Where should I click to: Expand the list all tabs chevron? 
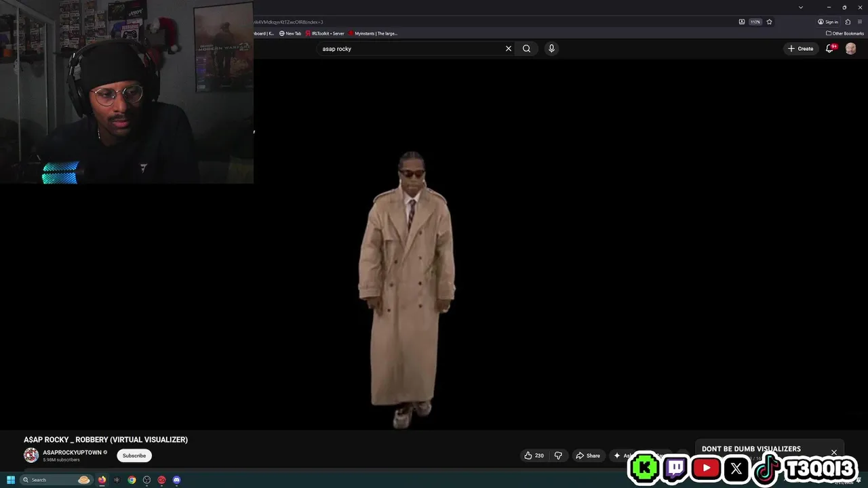(801, 7)
